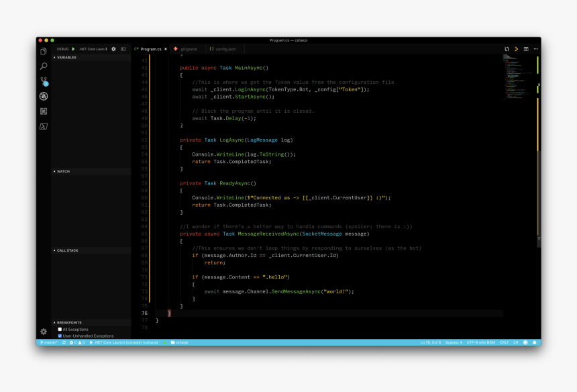Select language mode C# in status bar

[x=516, y=343]
